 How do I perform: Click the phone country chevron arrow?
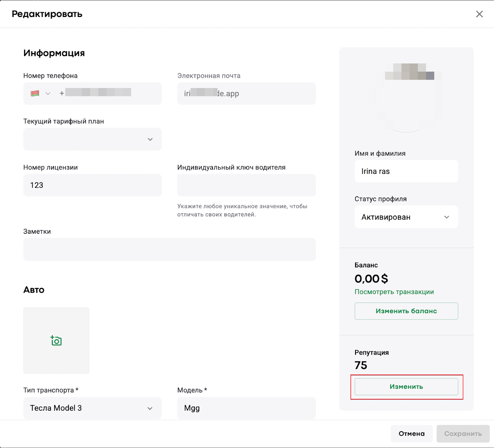click(x=48, y=93)
